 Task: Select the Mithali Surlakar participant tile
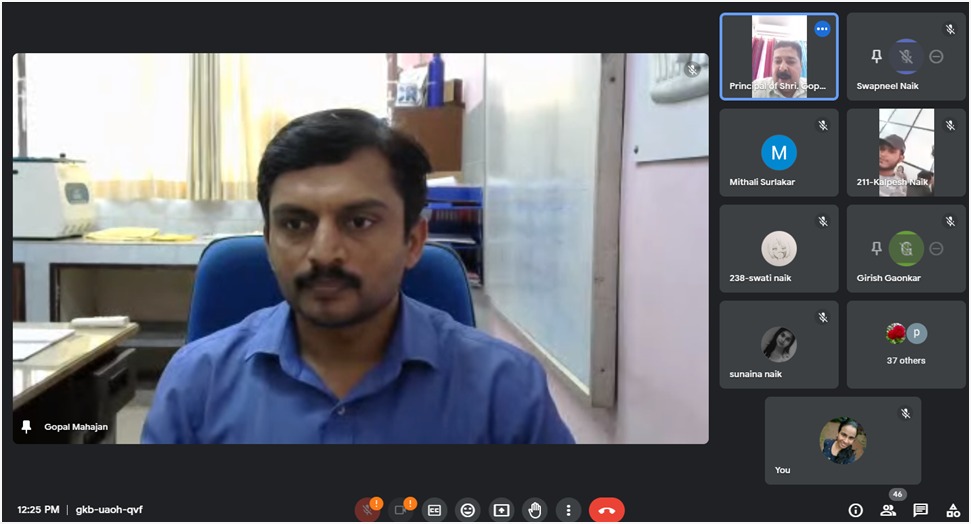tap(779, 153)
